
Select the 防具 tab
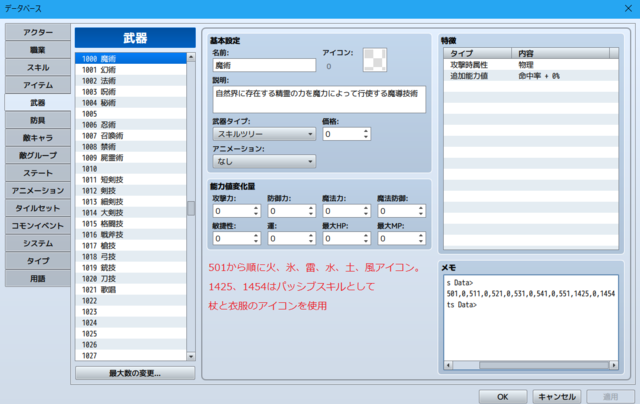click(38, 120)
